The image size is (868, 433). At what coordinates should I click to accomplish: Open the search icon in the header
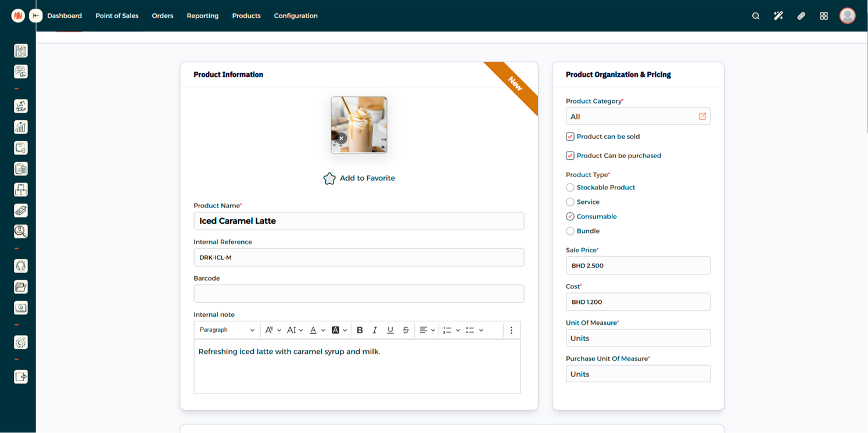pyautogui.click(x=755, y=16)
